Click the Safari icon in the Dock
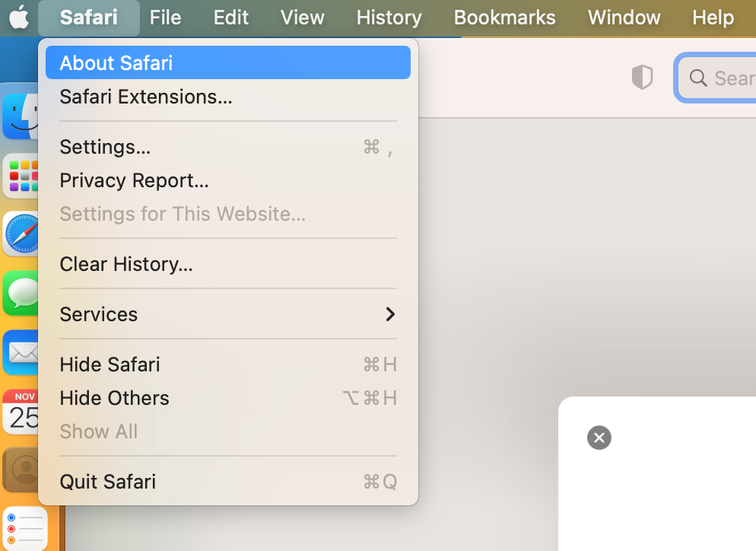756x551 pixels. pos(21,234)
